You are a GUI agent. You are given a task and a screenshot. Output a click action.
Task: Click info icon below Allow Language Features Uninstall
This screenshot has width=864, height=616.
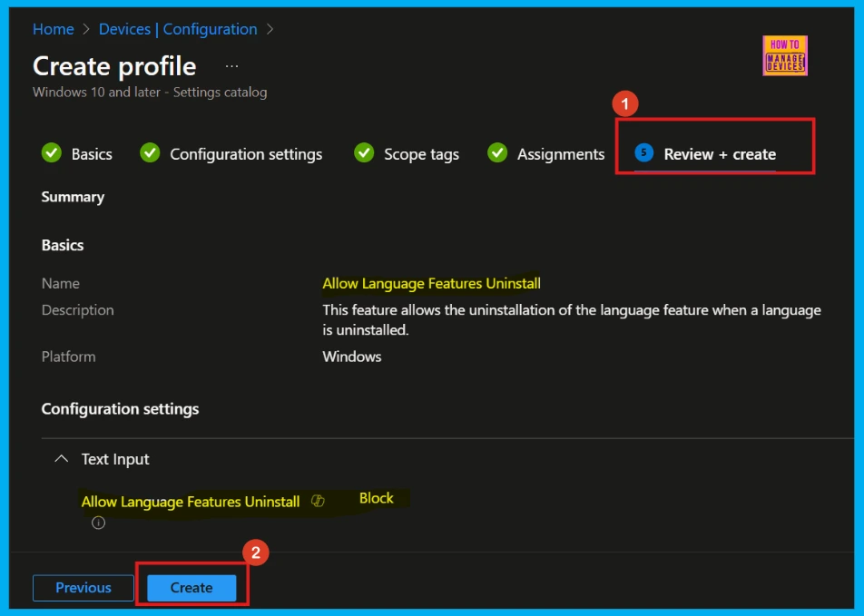coord(99,523)
